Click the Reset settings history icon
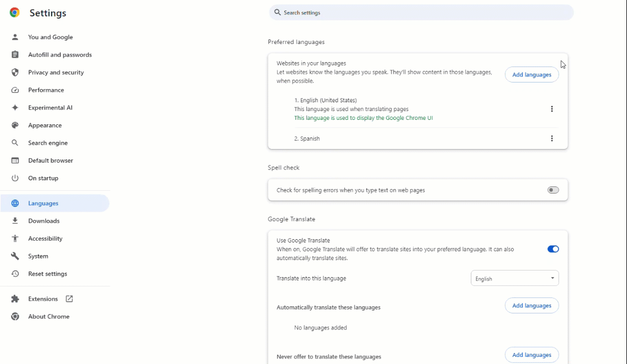This screenshot has height=364, width=627. (x=15, y=274)
